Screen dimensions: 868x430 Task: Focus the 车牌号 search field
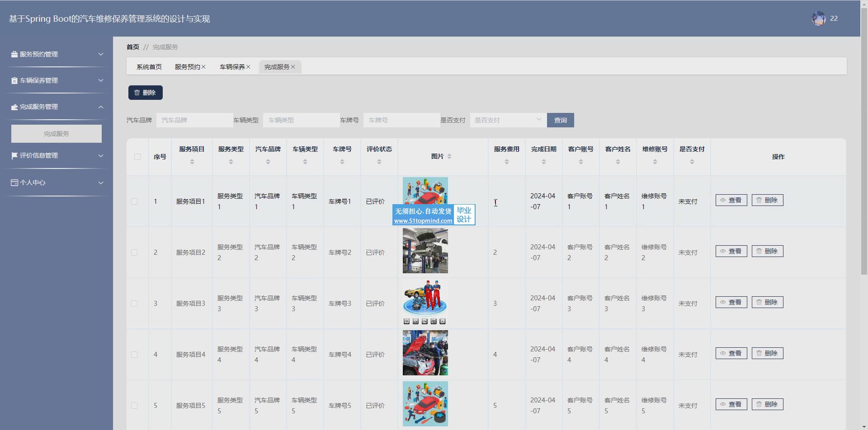401,120
